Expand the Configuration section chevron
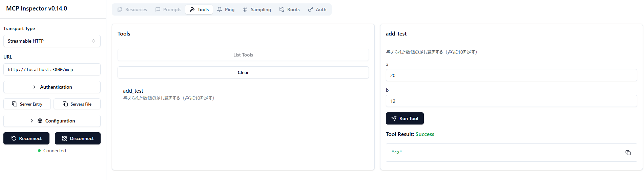Image resolution: width=644 pixels, height=180 pixels. 32,121
